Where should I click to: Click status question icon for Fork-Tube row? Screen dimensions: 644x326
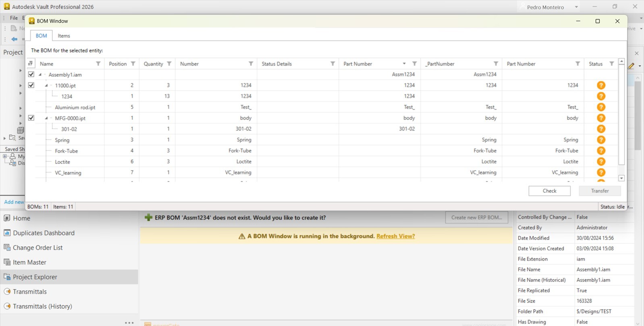(601, 151)
